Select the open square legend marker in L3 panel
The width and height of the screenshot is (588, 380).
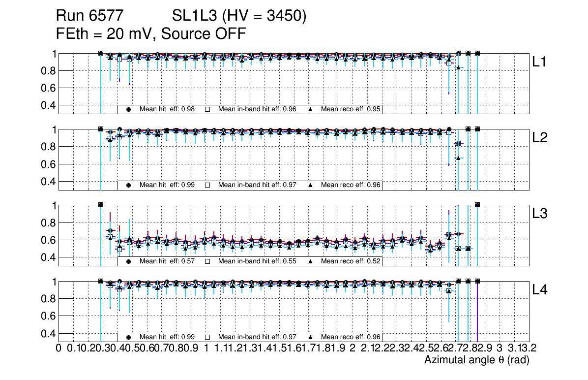(207, 261)
